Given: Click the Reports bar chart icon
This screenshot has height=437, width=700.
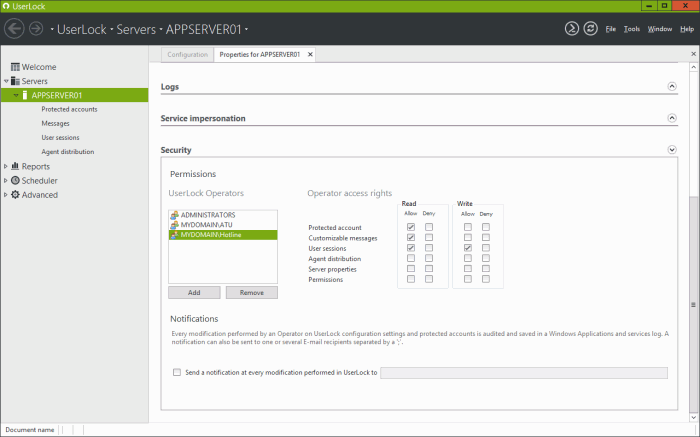Looking at the screenshot, I should 15,166.
